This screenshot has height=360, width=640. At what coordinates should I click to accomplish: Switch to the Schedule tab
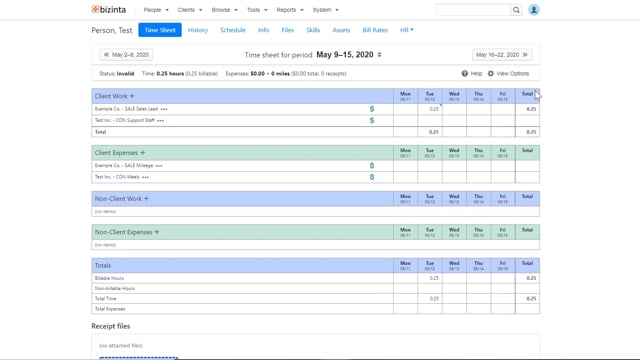[x=233, y=30]
